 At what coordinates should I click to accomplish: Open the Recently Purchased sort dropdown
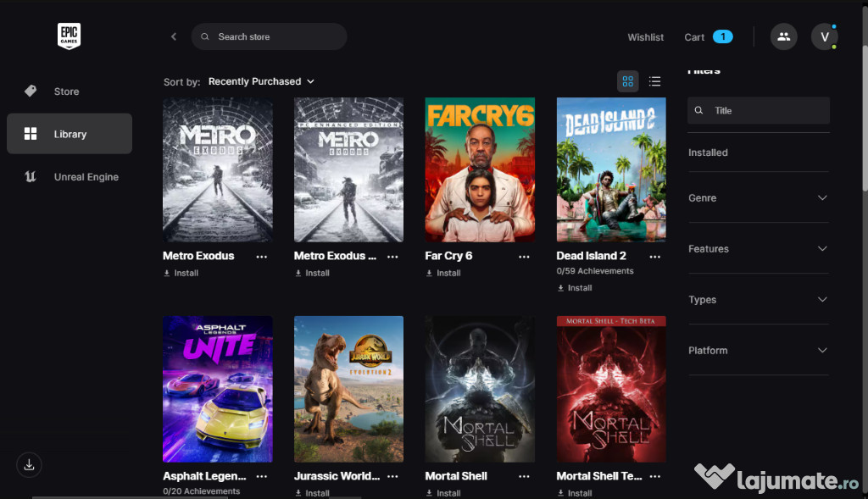261,81
